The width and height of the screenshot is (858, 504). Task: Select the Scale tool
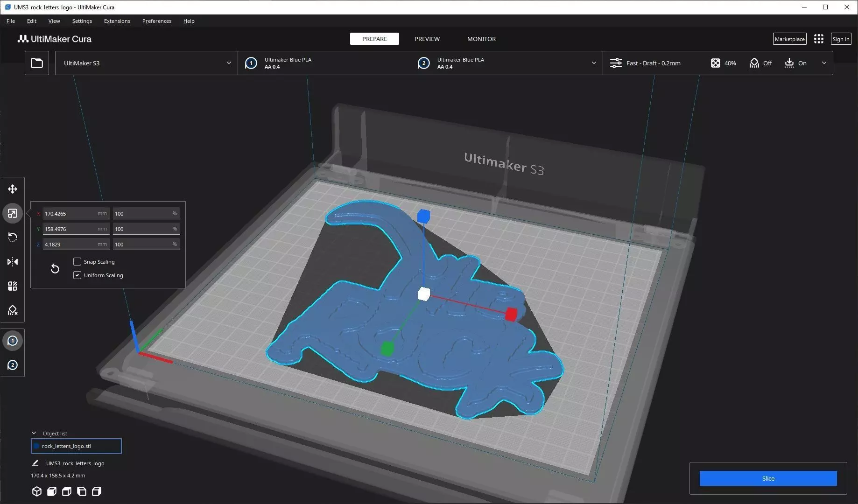pyautogui.click(x=13, y=213)
